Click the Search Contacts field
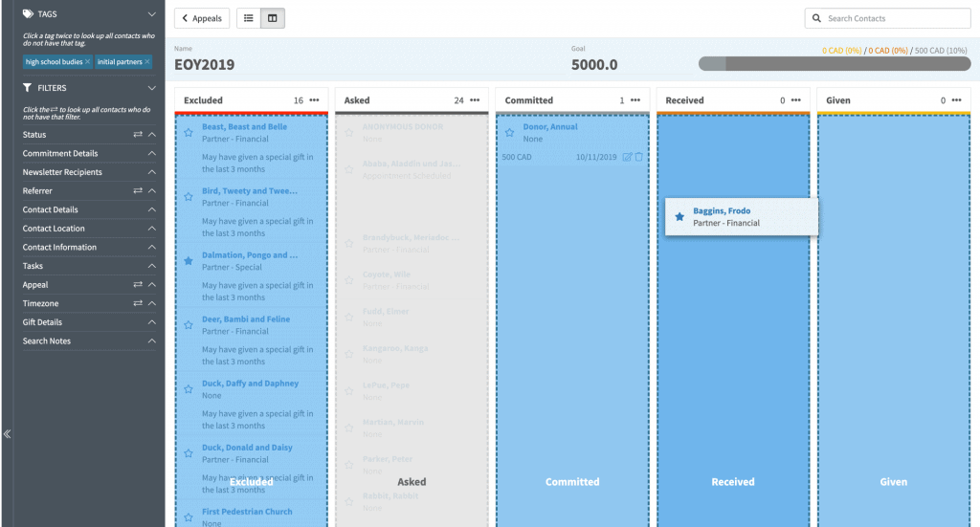The height and width of the screenshot is (527, 980). [887, 18]
